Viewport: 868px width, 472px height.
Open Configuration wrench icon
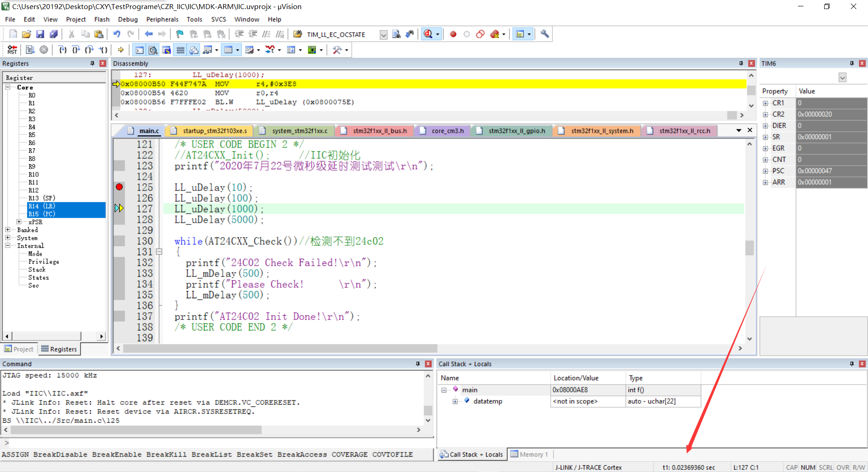click(x=545, y=34)
